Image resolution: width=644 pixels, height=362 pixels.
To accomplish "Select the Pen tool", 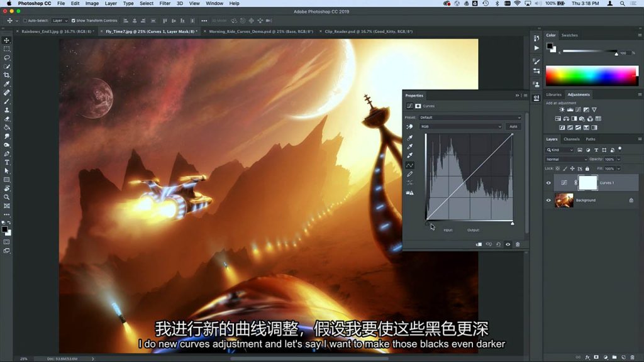I will [x=6, y=154].
